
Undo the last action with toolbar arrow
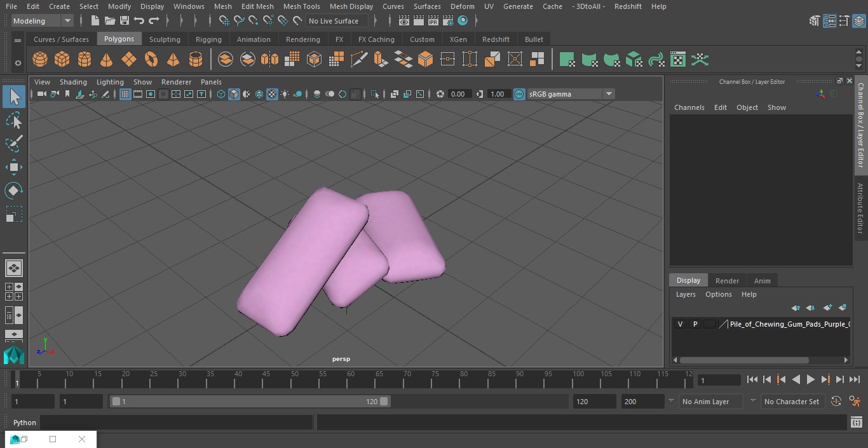139,21
